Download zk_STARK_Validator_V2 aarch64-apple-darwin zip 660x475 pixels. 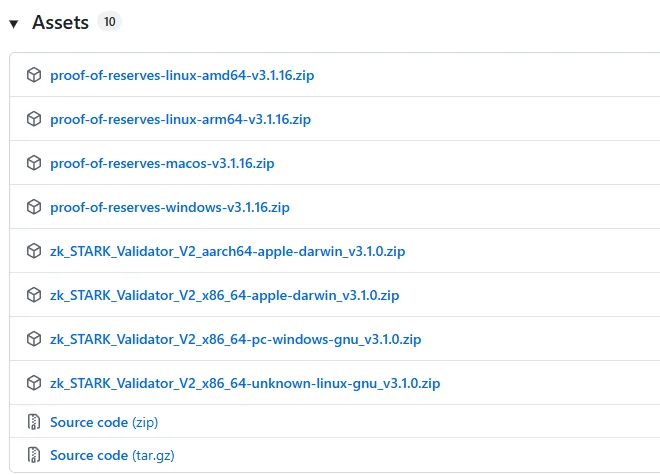click(227, 251)
